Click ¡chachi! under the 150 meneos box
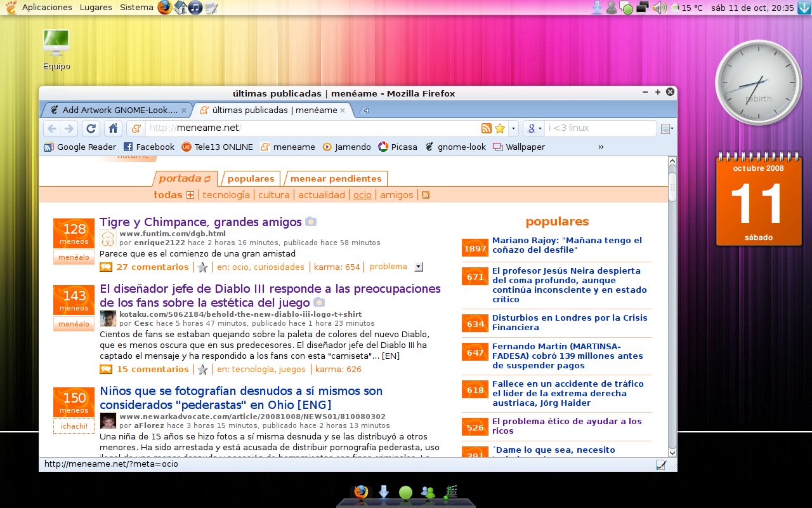The image size is (812, 508). (x=74, y=426)
